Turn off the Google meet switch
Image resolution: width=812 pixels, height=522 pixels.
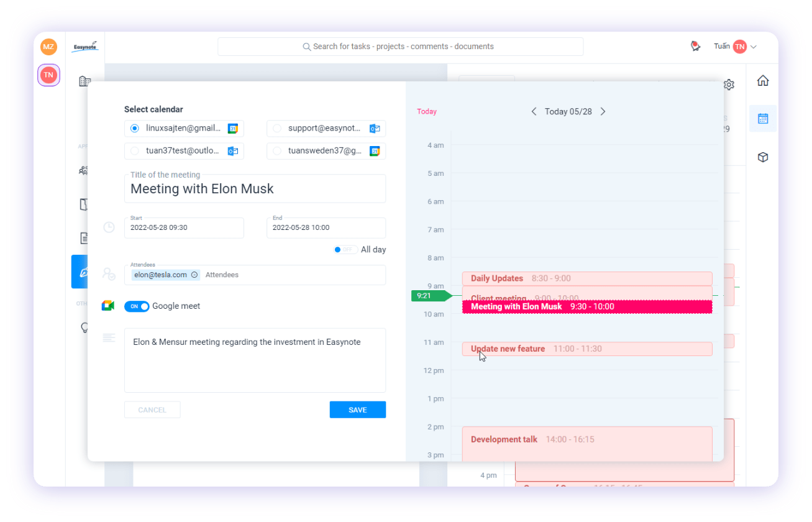coord(137,306)
